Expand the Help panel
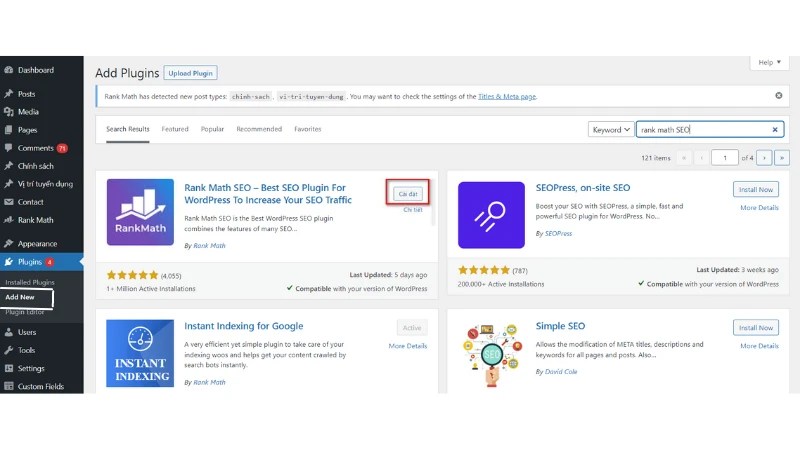Image resolution: width=800 pixels, height=450 pixels. (769, 62)
